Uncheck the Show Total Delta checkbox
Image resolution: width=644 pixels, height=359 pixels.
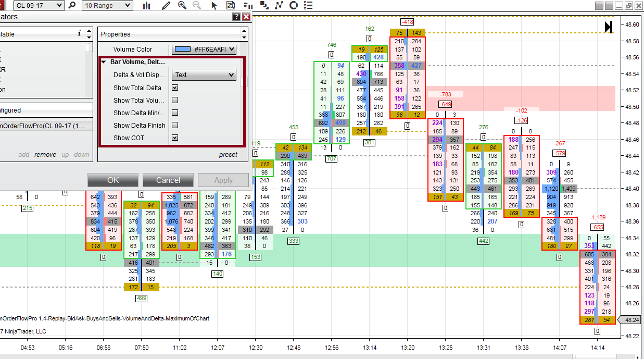tap(175, 88)
